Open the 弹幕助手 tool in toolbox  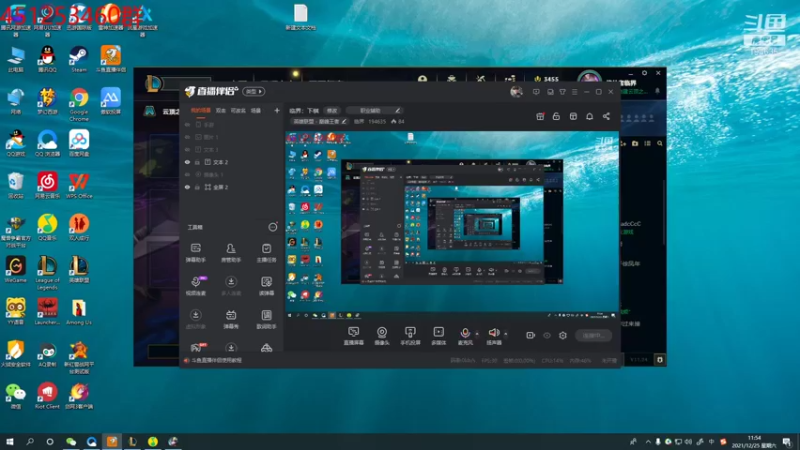tap(195, 253)
